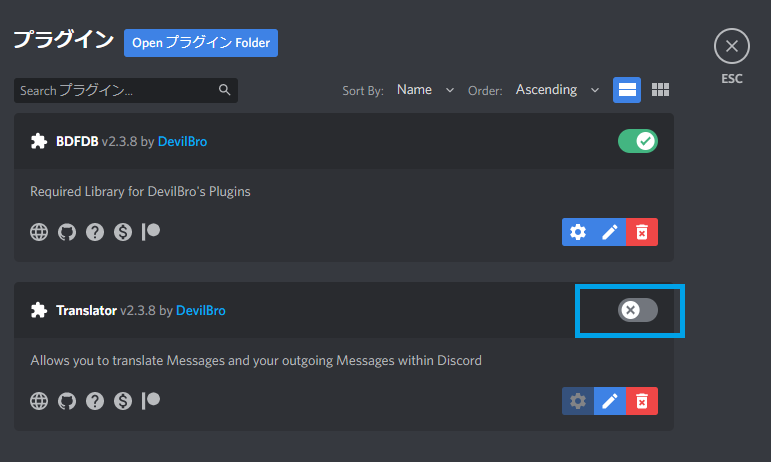771x462 pixels.
Task: Click Translator plugin title text
Action: pos(87,311)
